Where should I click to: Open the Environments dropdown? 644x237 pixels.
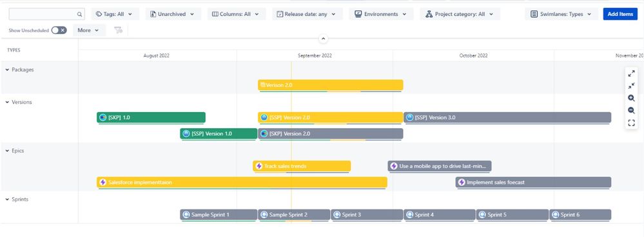coord(381,14)
